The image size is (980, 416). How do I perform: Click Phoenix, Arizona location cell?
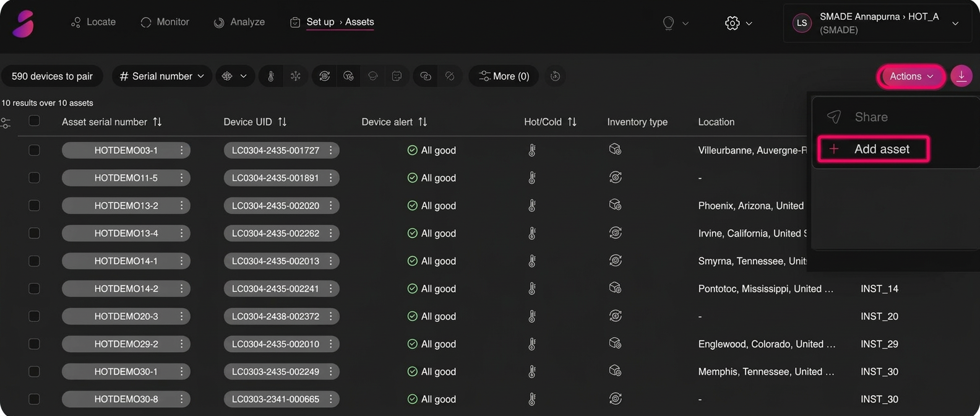pyautogui.click(x=750, y=206)
